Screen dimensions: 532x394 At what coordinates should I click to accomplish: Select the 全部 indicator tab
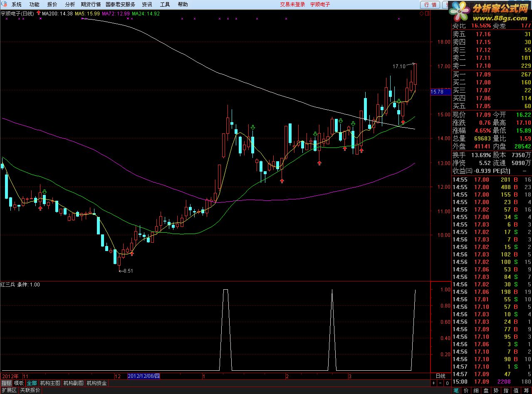tap(32, 383)
